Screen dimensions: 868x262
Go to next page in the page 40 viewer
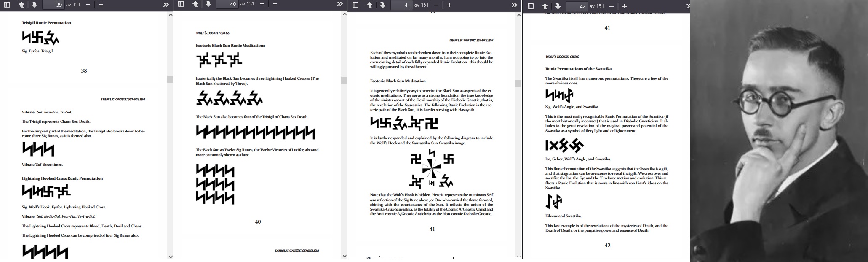pos(208,4)
